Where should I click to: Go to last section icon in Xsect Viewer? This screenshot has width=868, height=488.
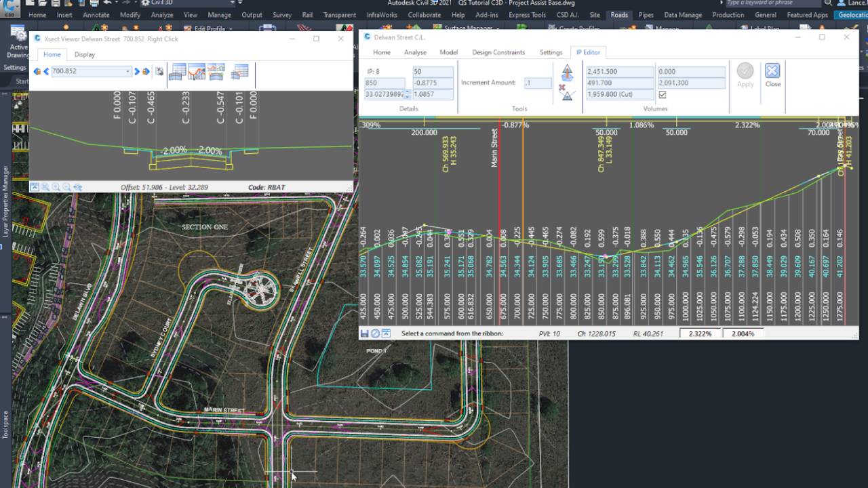click(x=146, y=71)
